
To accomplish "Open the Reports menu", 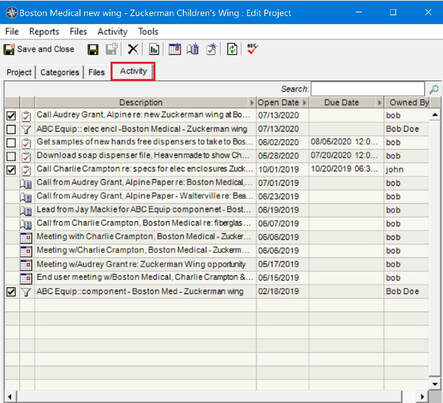I will (x=44, y=32).
